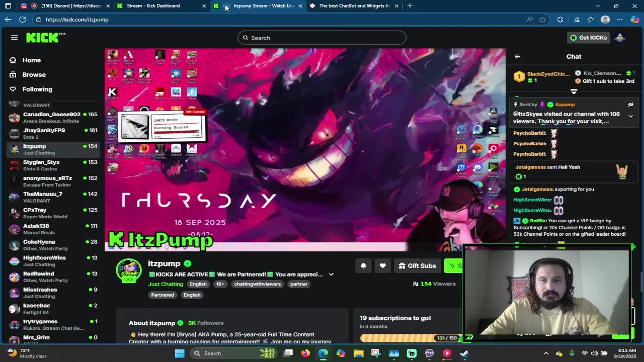Toggle the follow heart button
The height and width of the screenshot is (362, 644).
(x=382, y=266)
